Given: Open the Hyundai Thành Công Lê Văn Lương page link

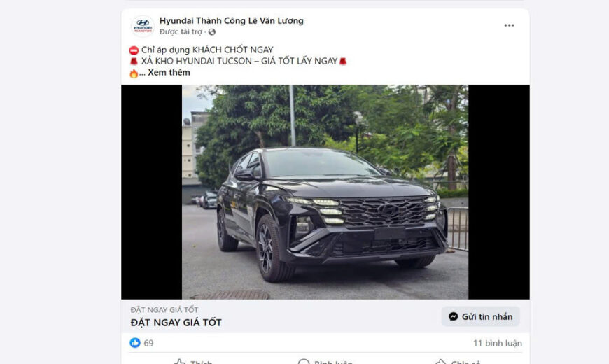Looking at the screenshot, I should 232,20.
